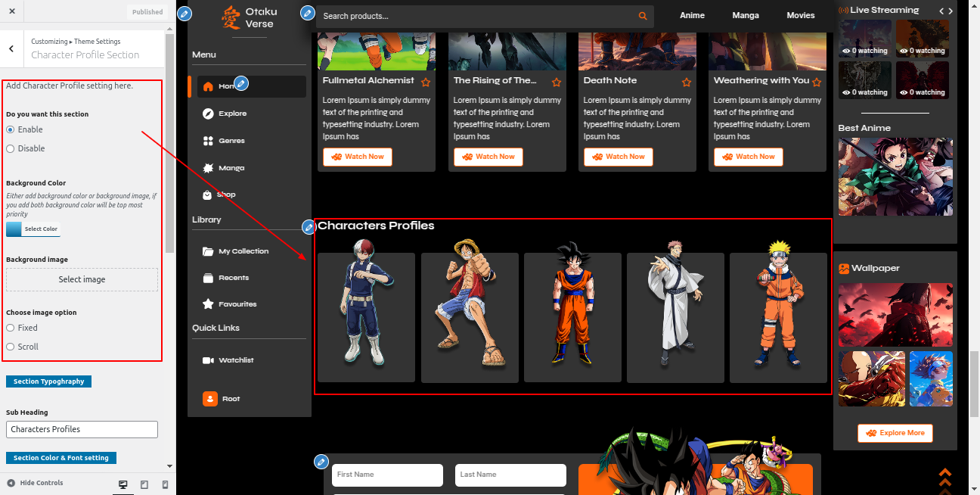Choose the Fixed image option

click(x=11, y=328)
